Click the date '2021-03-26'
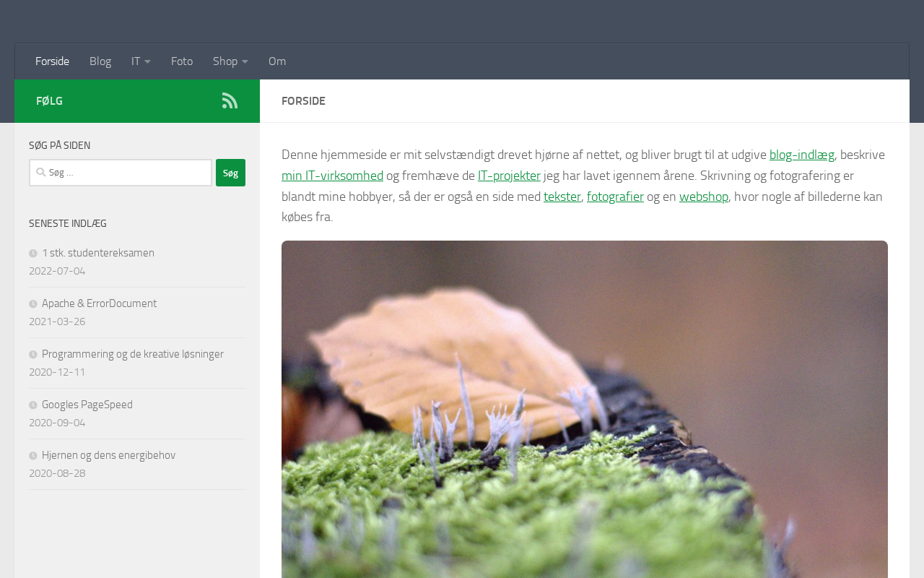 point(57,322)
